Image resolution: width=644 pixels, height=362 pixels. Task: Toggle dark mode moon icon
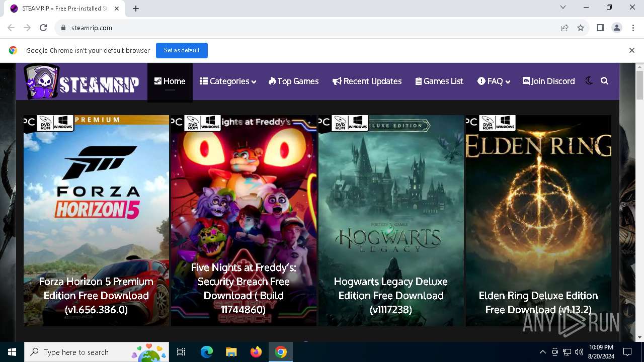(589, 81)
